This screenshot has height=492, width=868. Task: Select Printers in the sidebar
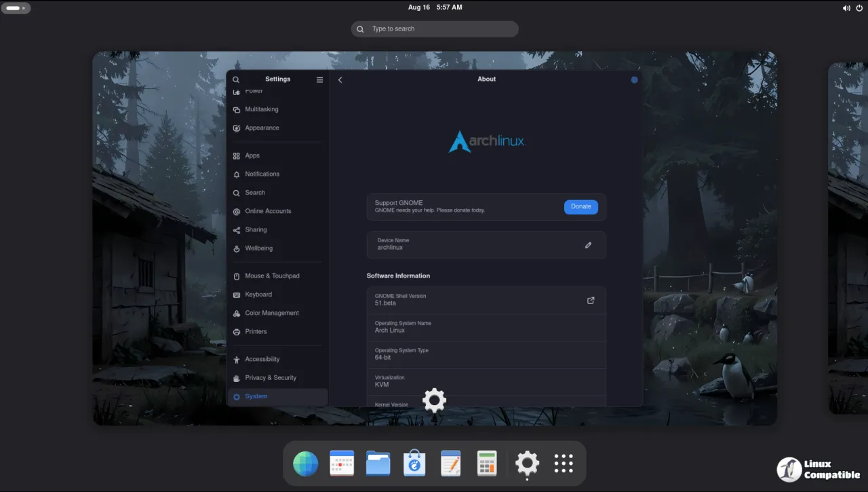[277, 332]
